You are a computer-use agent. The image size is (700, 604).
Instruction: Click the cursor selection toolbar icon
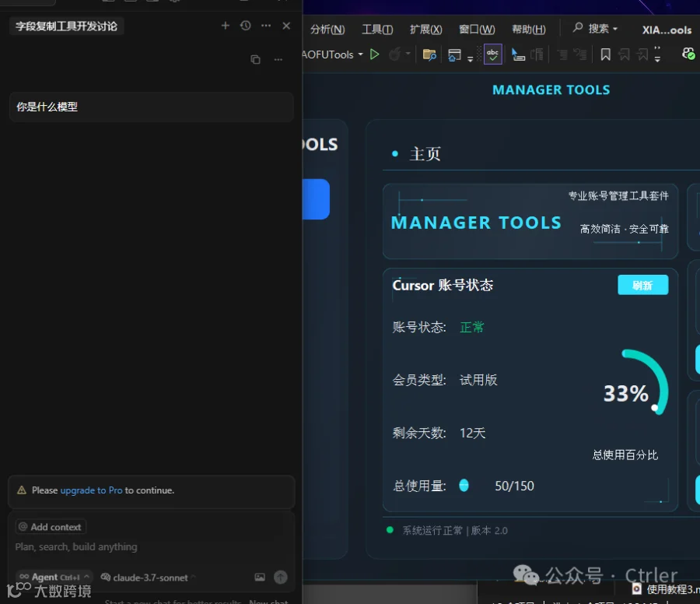(x=517, y=54)
